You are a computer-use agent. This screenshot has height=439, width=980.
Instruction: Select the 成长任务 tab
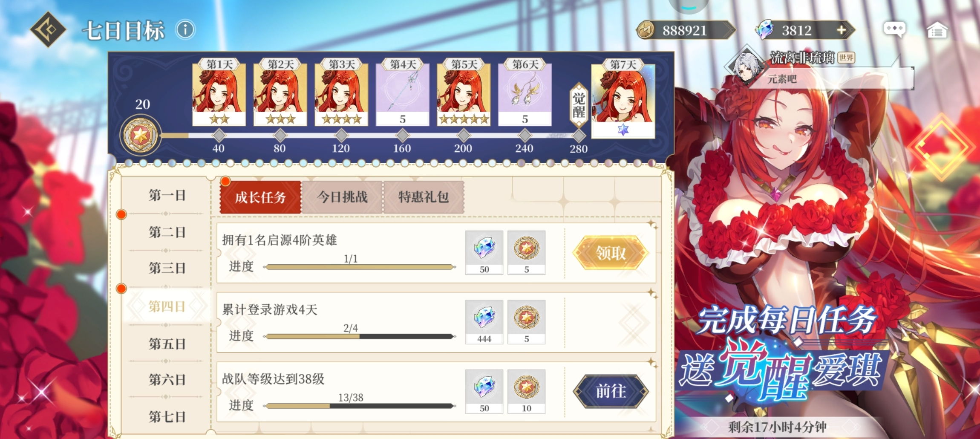(x=260, y=197)
